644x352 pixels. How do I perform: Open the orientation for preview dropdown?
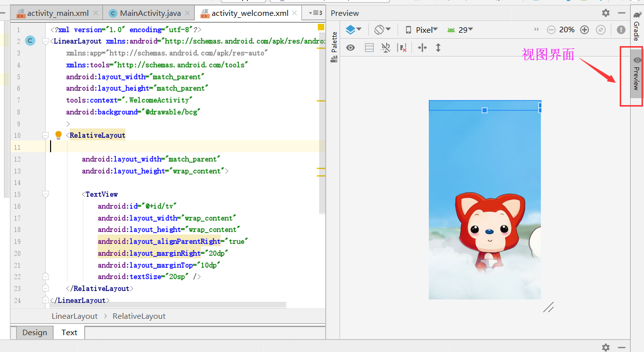pyautogui.click(x=382, y=30)
